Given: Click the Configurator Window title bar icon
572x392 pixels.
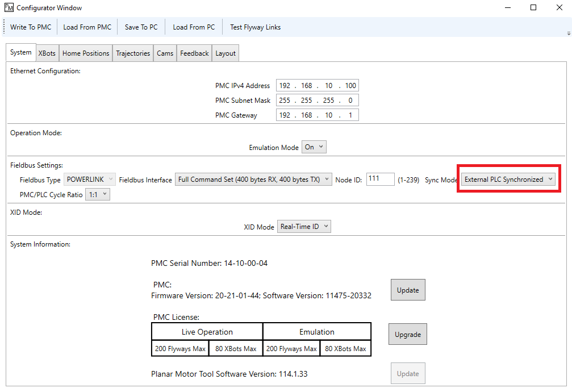Looking at the screenshot, I should 9,8.
